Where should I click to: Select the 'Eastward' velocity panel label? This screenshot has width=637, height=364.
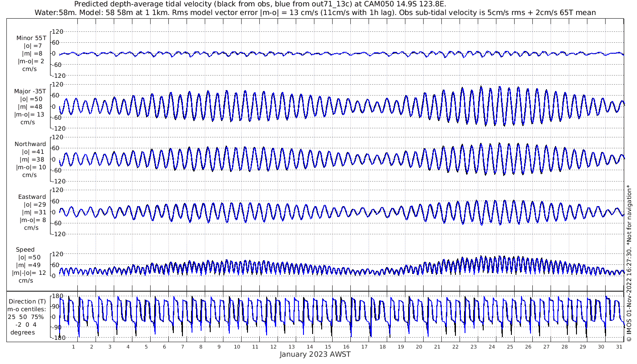[x=32, y=197]
